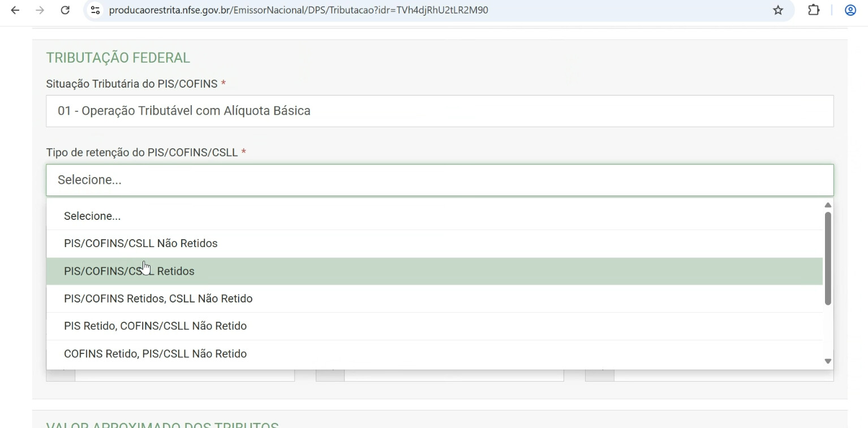
Task: Reload the page with refresh icon
Action: [65, 10]
